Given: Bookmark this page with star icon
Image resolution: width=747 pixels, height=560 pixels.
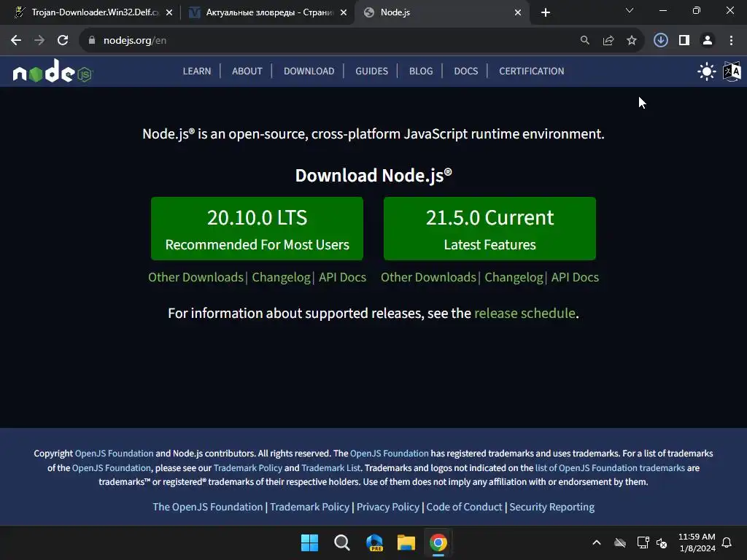Looking at the screenshot, I should coord(631,41).
